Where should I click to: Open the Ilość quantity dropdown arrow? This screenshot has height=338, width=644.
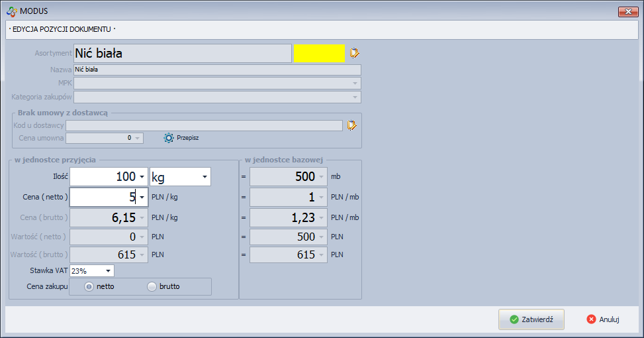tap(142, 177)
